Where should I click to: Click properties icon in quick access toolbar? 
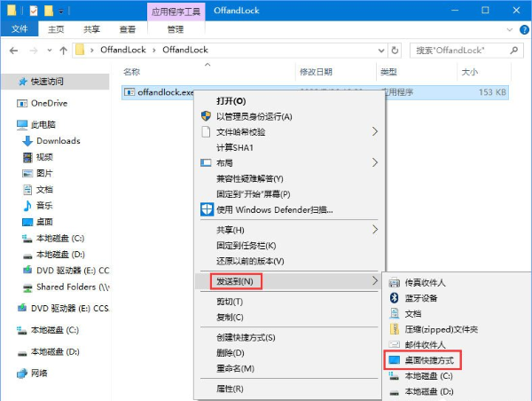pyautogui.click(x=34, y=11)
